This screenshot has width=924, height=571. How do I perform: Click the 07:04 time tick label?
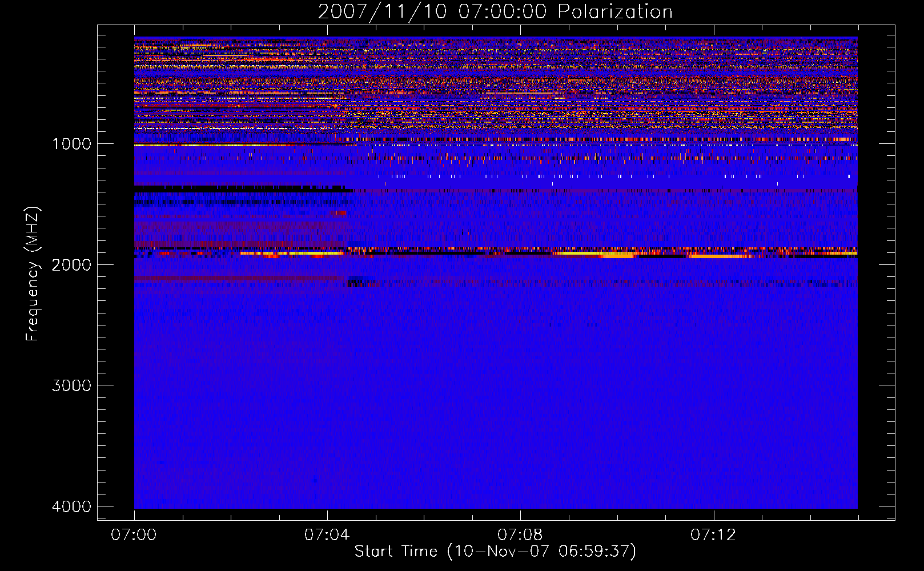(x=327, y=535)
